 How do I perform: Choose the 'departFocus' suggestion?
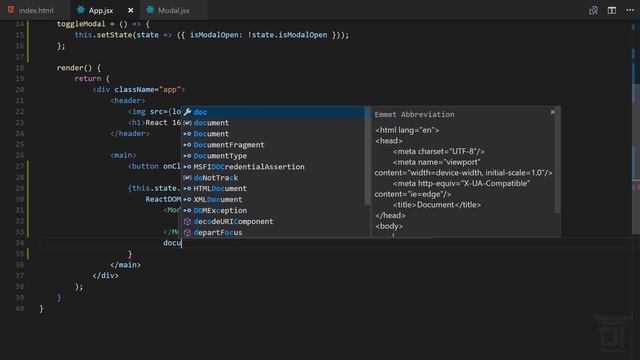click(273, 233)
